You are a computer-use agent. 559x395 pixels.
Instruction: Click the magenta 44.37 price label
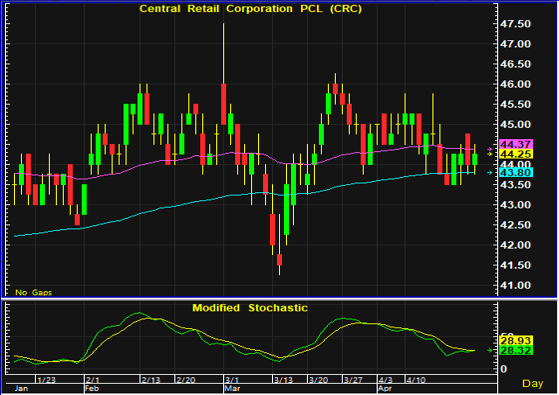click(x=516, y=144)
